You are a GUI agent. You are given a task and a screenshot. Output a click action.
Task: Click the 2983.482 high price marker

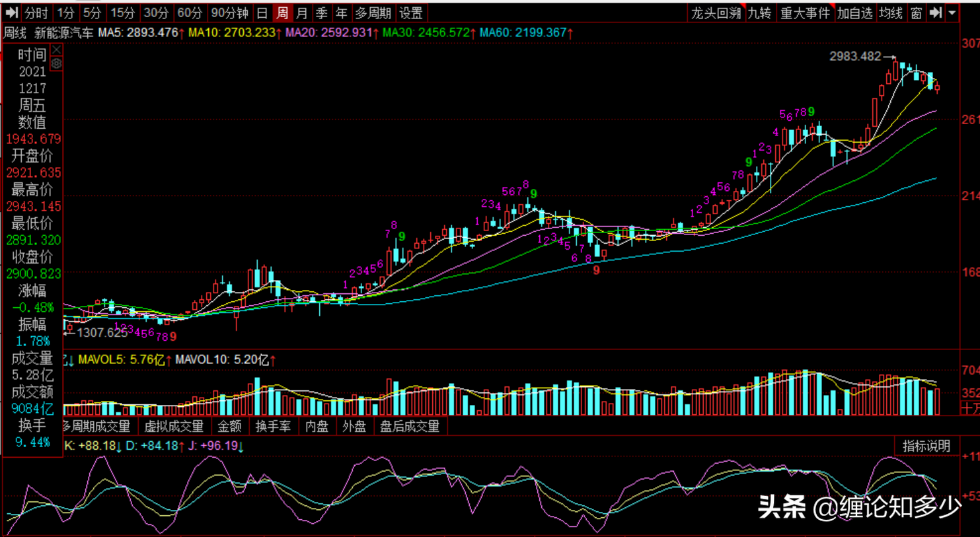856,57
